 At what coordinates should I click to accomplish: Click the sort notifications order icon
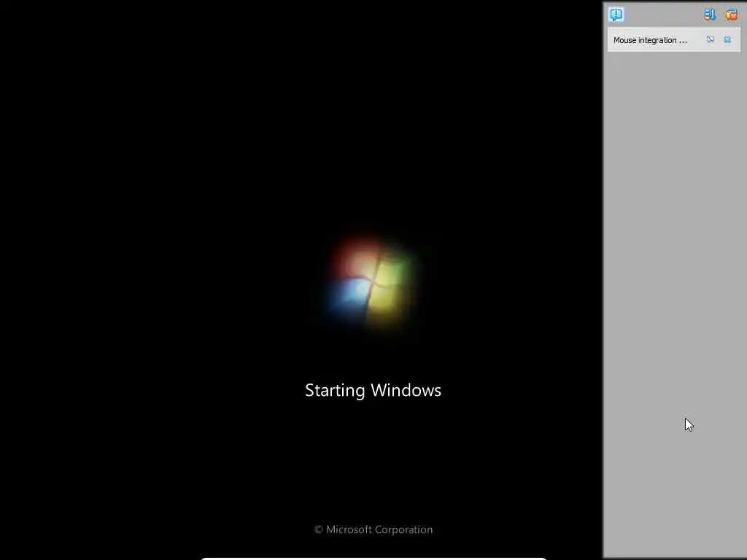[709, 15]
